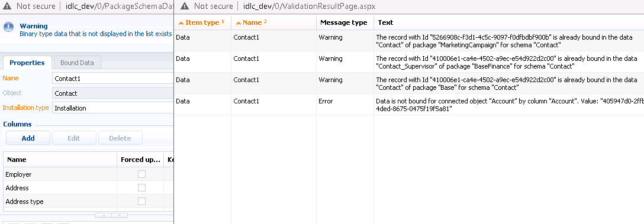Click the Text column header
This screenshot has width=644, height=224.
(x=509, y=22)
